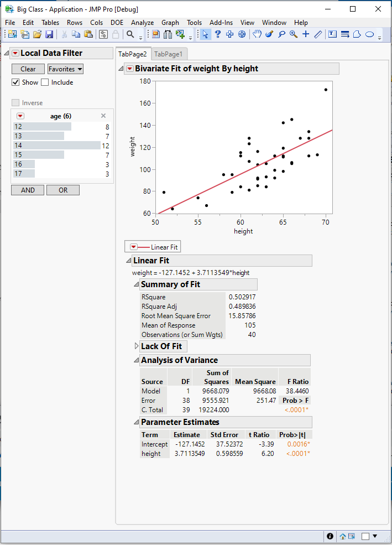Toggle the Inverse checkbox

click(15, 103)
